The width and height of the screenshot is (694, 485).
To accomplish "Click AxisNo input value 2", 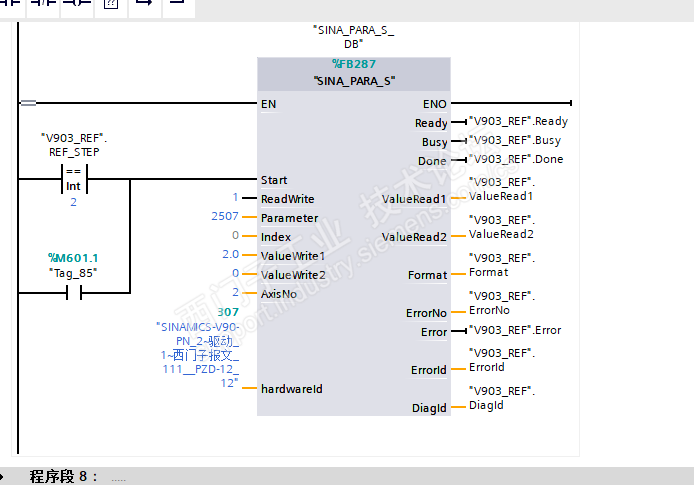I will tap(235, 292).
